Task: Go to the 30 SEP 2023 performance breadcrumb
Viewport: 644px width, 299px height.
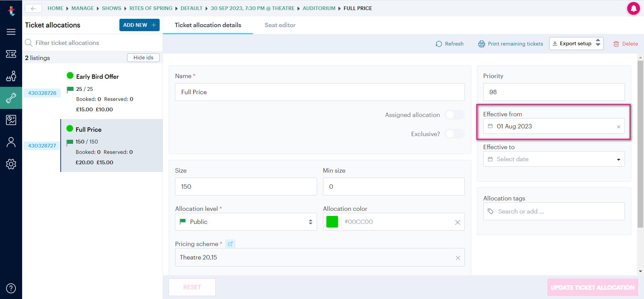Action: (253, 8)
